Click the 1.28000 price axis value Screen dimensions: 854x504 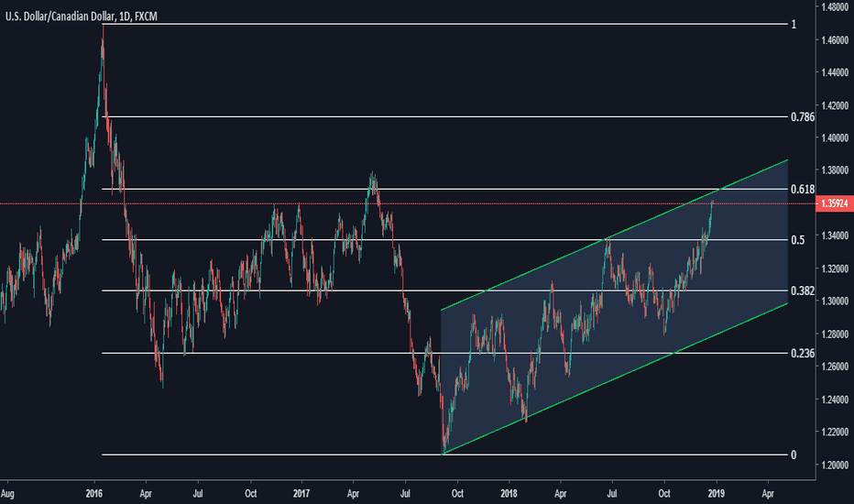(835, 334)
